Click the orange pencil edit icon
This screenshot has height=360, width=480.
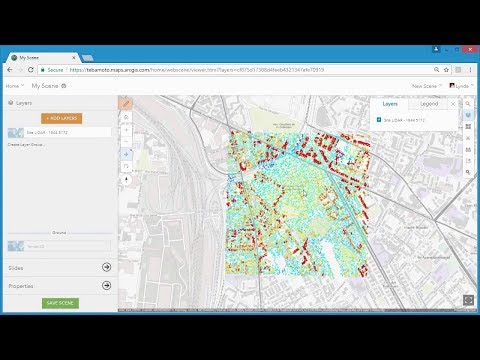[126, 104]
